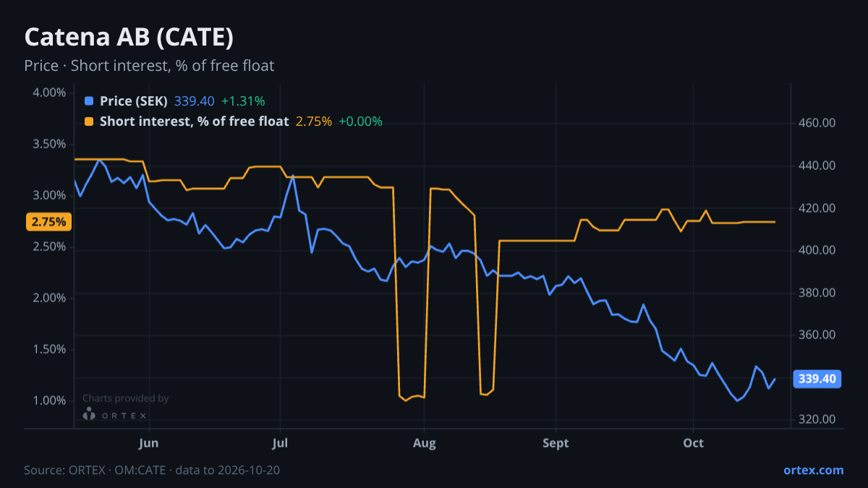Click the 1.50% left axis label
Viewport: 868px width, 488px height.
coord(49,349)
